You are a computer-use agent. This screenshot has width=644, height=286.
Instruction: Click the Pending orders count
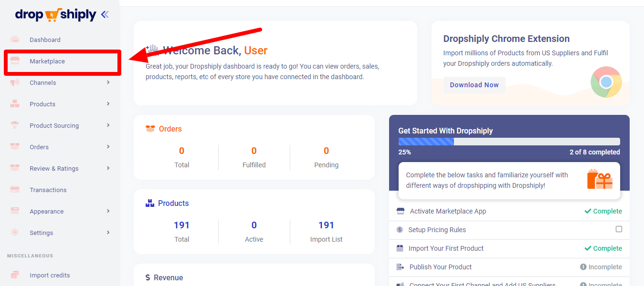click(x=327, y=151)
